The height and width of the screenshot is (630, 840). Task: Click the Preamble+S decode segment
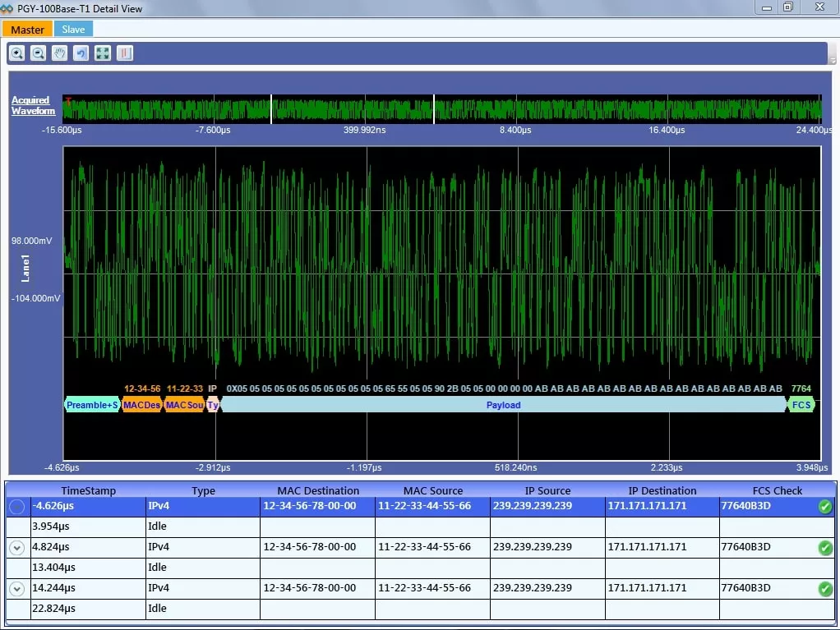click(92, 405)
